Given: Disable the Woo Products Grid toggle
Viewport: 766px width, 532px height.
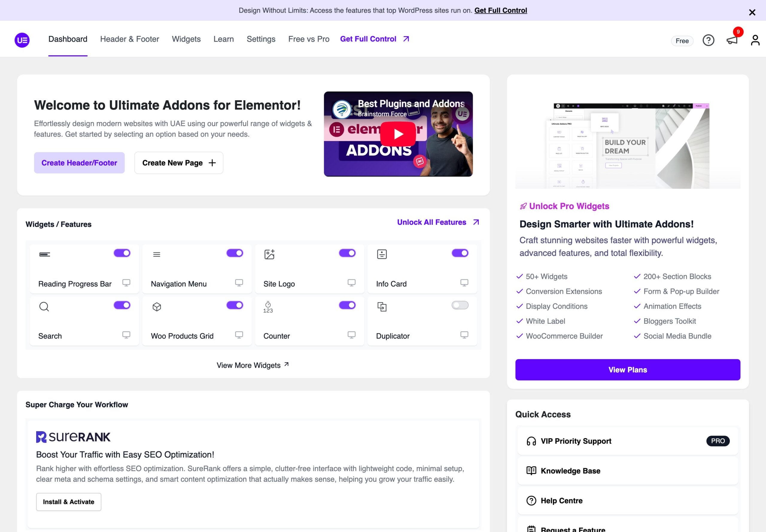Looking at the screenshot, I should tap(235, 305).
